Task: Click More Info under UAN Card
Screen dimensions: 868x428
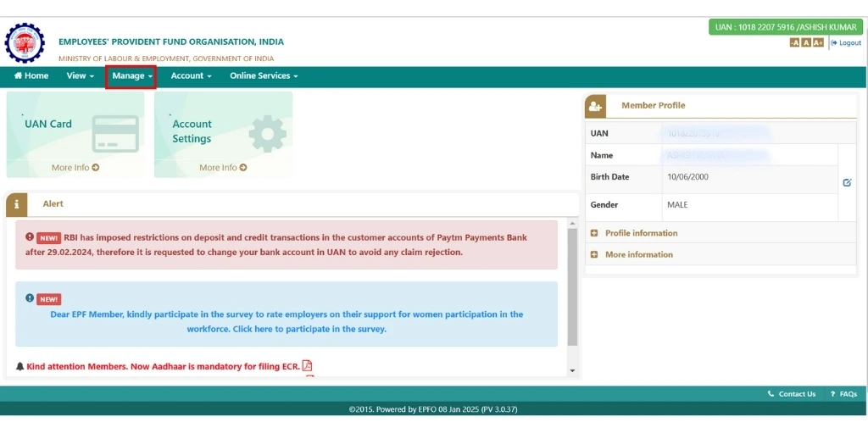Action: pos(75,167)
